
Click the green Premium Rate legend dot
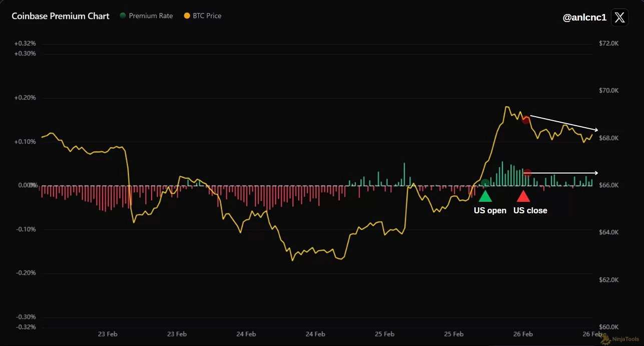123,16
